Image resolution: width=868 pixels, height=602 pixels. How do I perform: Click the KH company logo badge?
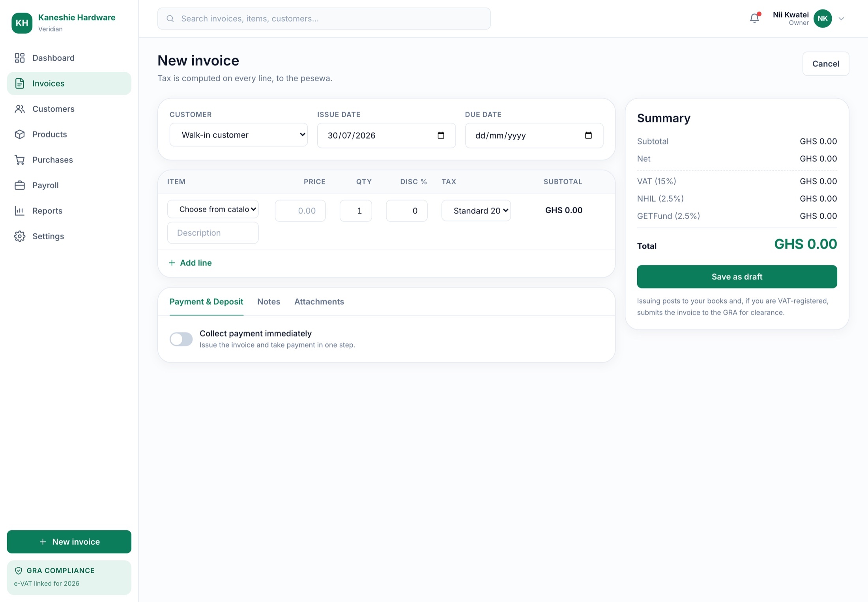(x=22, y=23)
